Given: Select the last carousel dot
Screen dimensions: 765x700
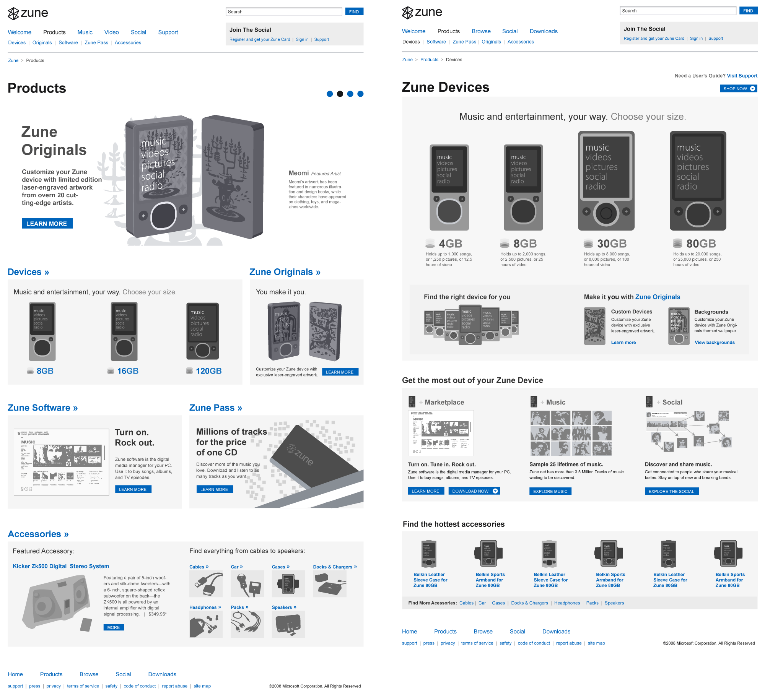Looking at the screenshot, I should click(x=360, y=94).
